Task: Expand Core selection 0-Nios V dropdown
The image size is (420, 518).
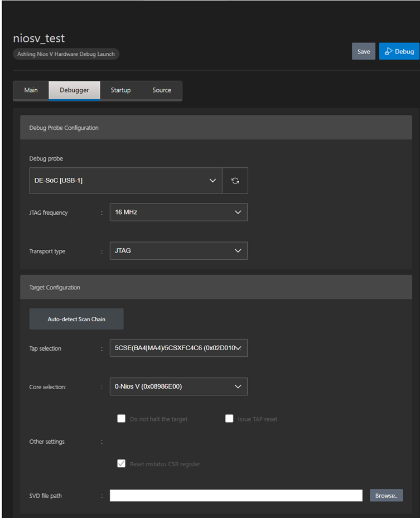Action: click(178, 386)
